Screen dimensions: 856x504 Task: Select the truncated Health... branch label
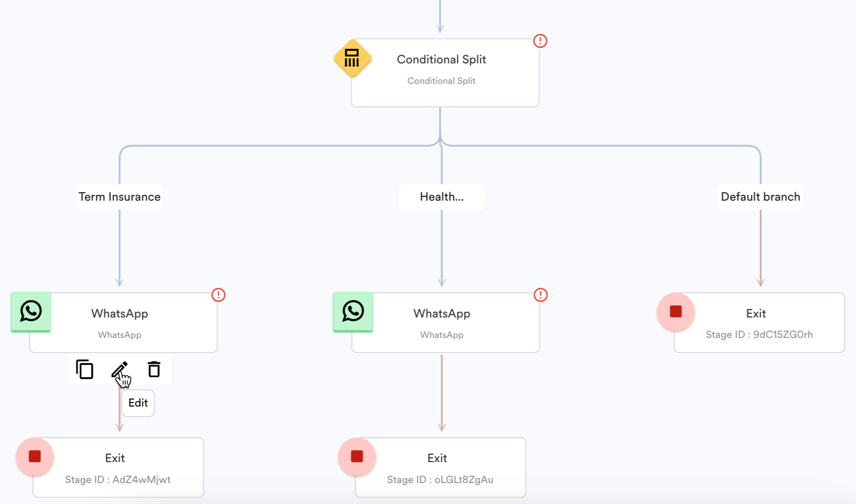pos(442,197)
